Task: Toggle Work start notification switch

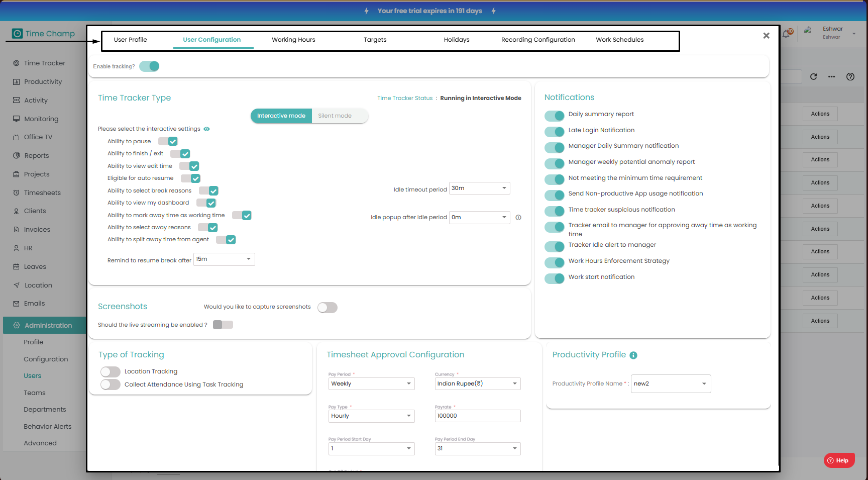Action: (x=555, y=278)
